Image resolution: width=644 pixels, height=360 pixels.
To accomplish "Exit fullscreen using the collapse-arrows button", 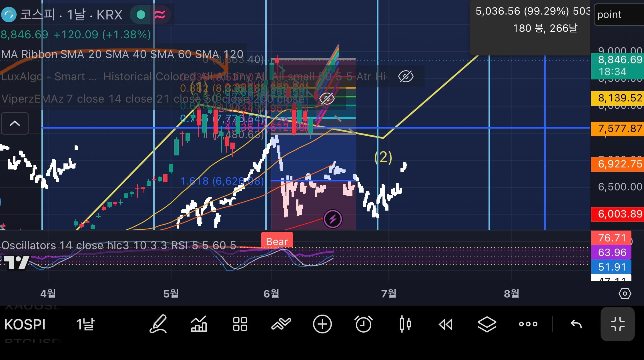I will 617,324.
